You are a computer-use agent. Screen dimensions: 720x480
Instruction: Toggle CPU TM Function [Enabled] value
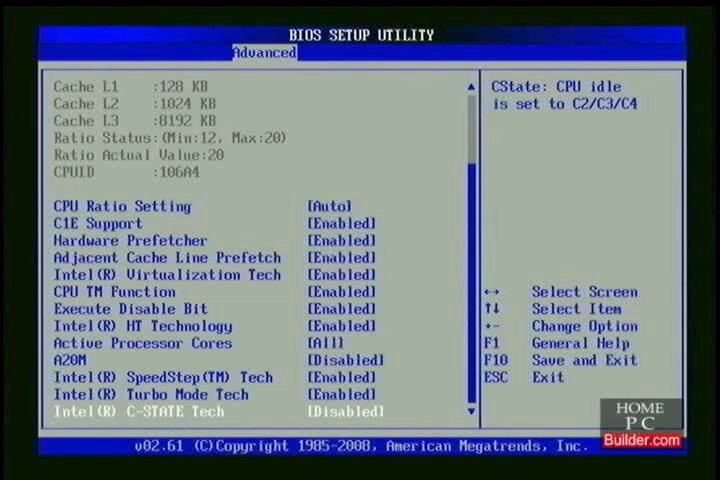(341, 292)
